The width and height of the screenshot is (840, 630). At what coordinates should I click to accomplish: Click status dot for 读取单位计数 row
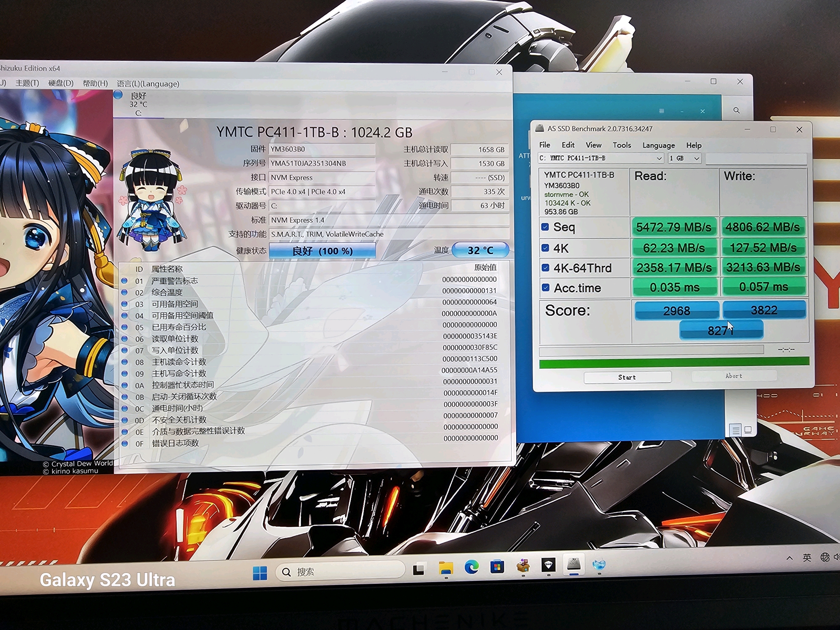point(125,339)
